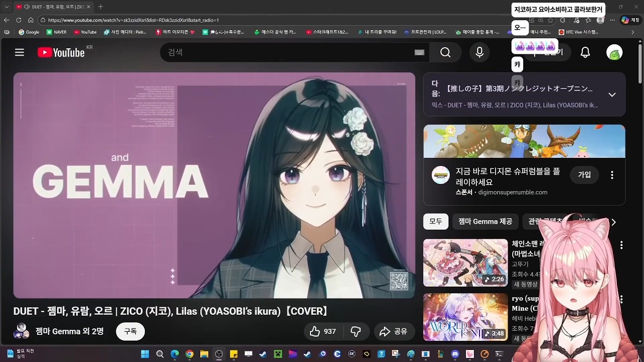Screen dimensions: 644x362
Task: Click the video player artwork
Action: (214, 186)
